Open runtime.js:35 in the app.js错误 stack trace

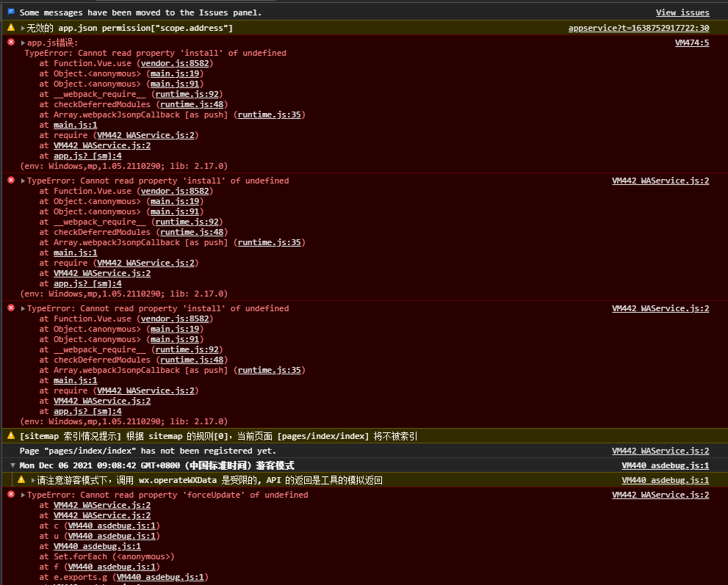[x=270, y=115]
